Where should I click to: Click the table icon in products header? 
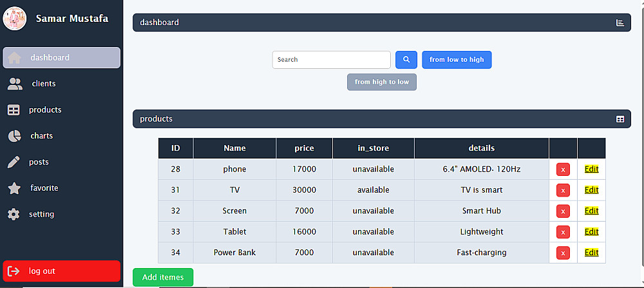pyautogui.click(x=620, y=119)
